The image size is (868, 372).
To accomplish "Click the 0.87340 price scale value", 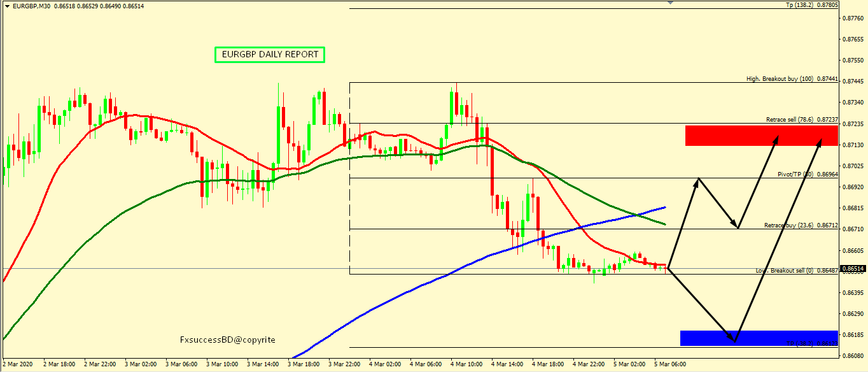I will click(853, 103).
